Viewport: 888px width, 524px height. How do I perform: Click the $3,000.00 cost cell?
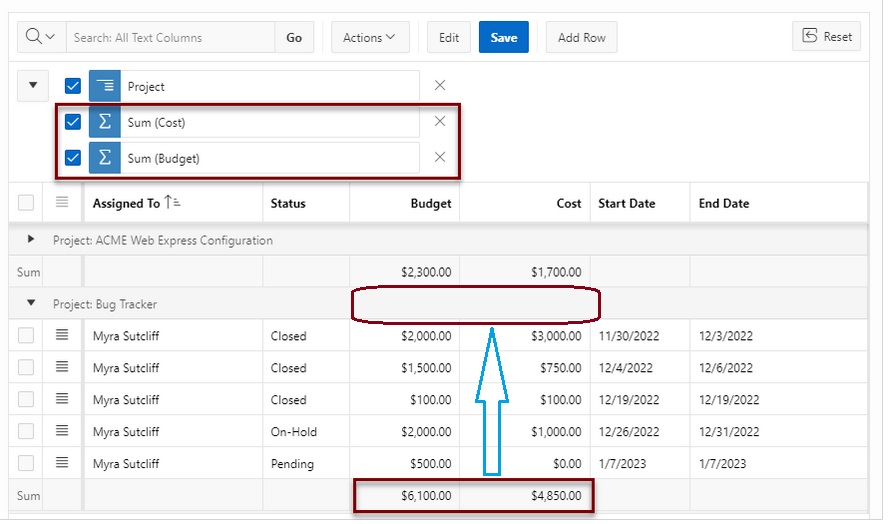(525, 335)
